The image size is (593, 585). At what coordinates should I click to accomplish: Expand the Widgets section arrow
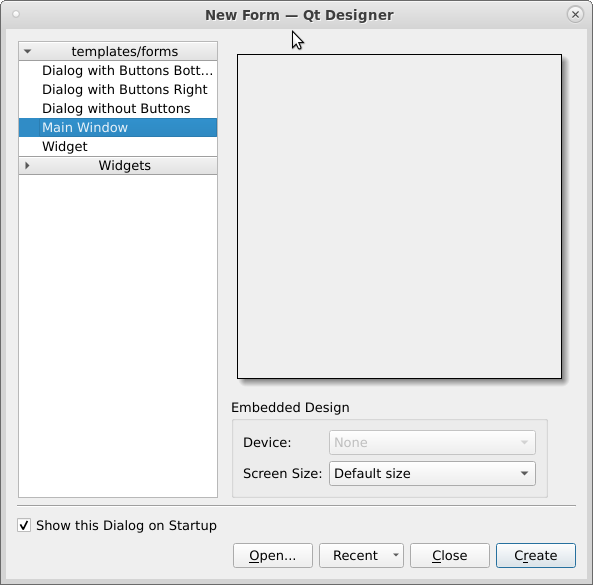tap(27, 166)
